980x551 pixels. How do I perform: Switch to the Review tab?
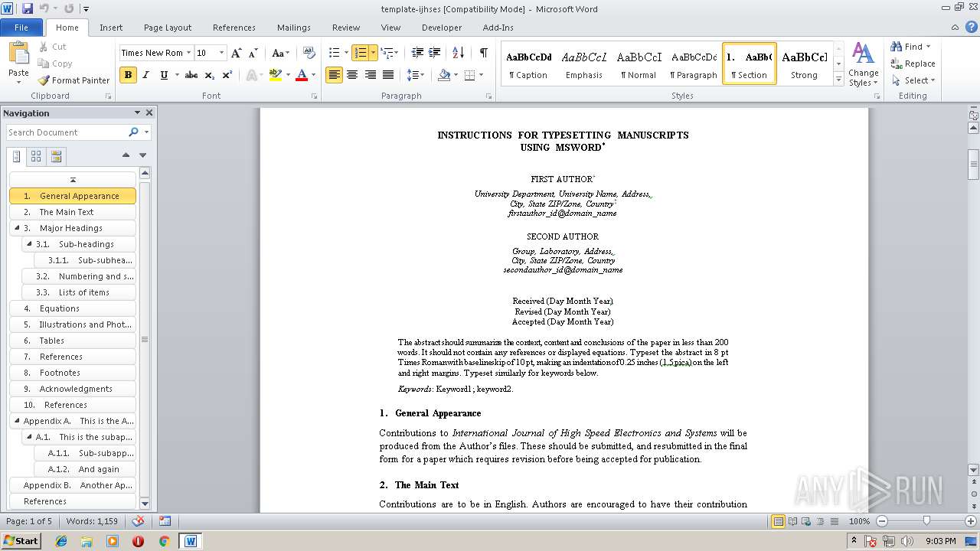[346, 28]
